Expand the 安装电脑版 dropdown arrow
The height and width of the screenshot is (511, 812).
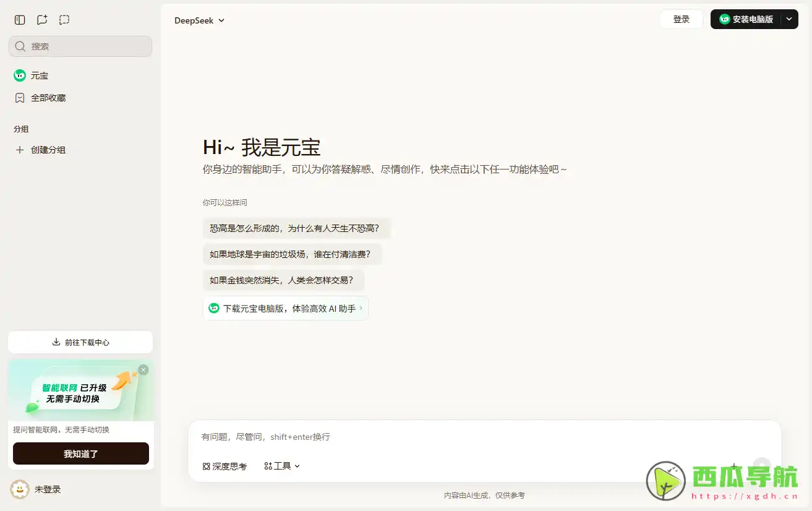click(789, 19)
